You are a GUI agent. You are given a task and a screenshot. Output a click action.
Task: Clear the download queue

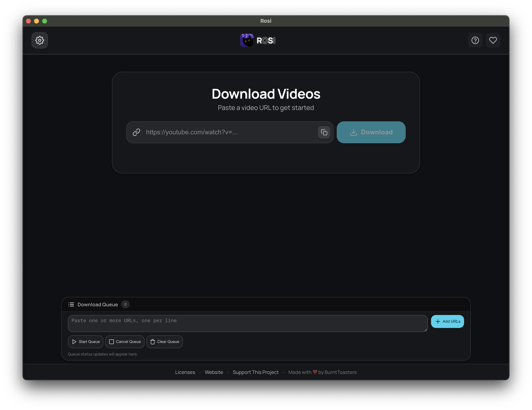(164, 342)
